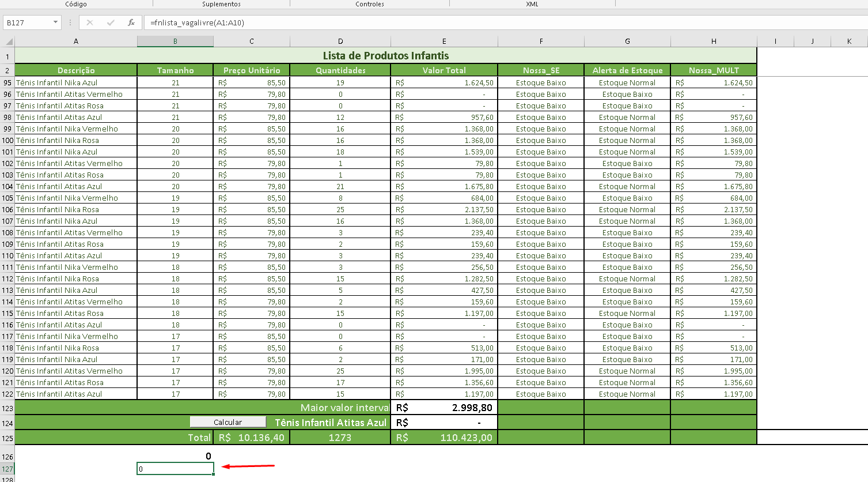The image size is (868, 482).
Task: Click the Calcular button
Action: tap(228, 422)
